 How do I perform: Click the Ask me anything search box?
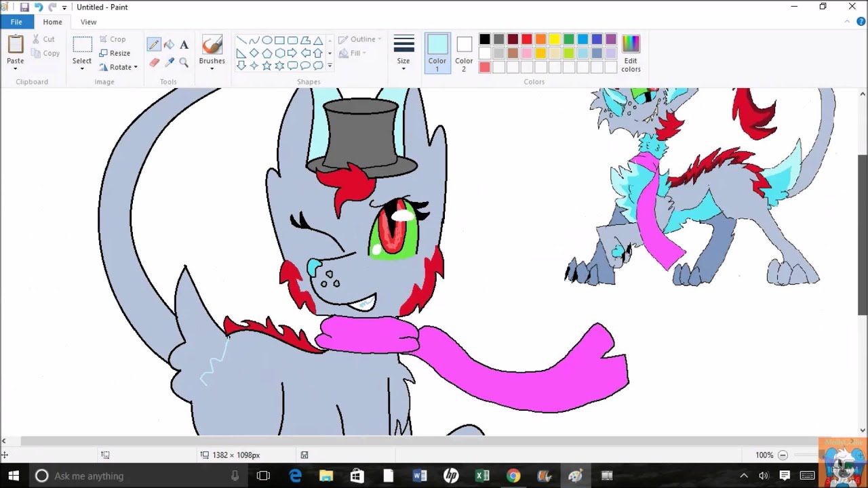(137, 476)
